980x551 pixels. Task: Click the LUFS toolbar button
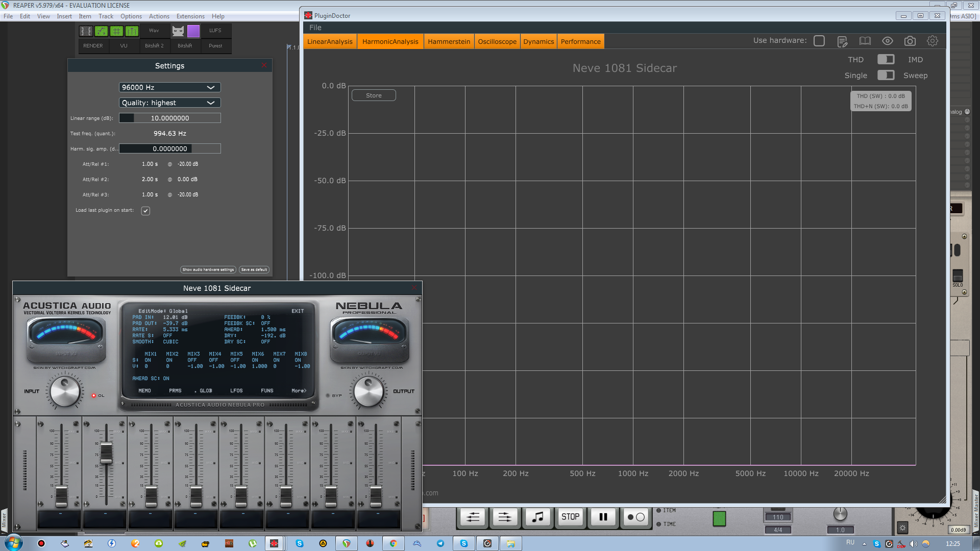215,31
